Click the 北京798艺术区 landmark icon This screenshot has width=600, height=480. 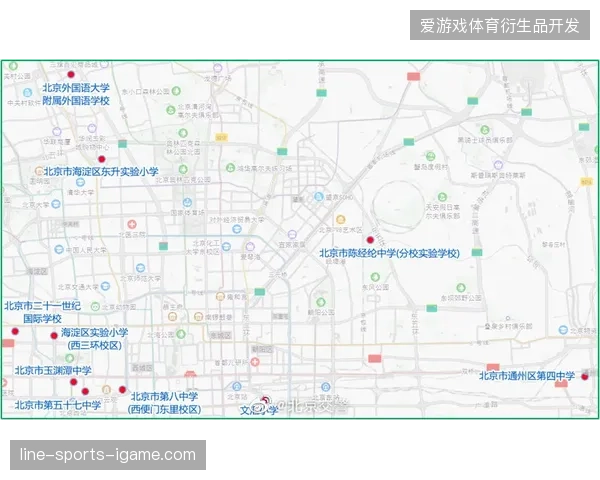341,219
